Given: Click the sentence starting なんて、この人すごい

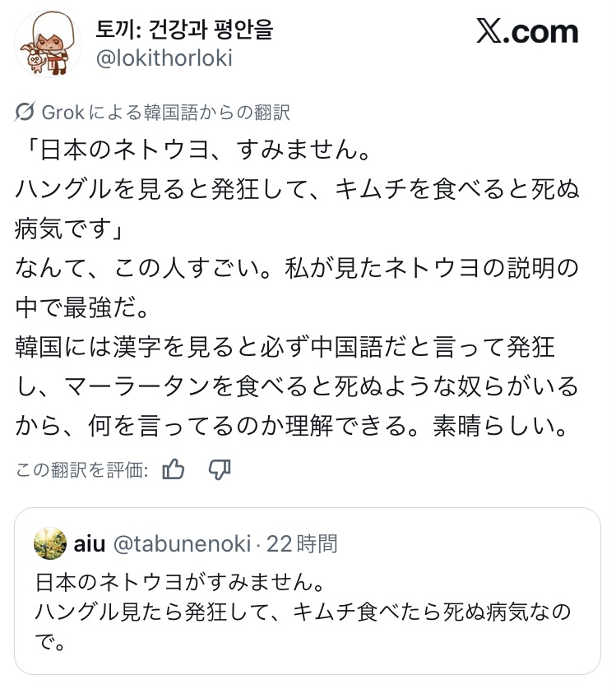Looking at the screenshot, I should click(x=296, y=268).
